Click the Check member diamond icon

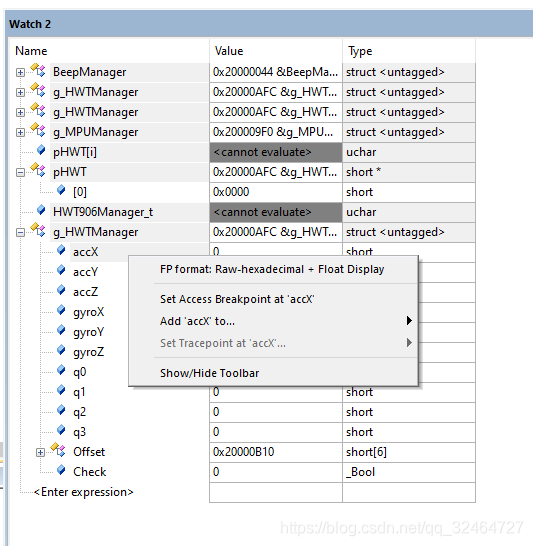61,470
